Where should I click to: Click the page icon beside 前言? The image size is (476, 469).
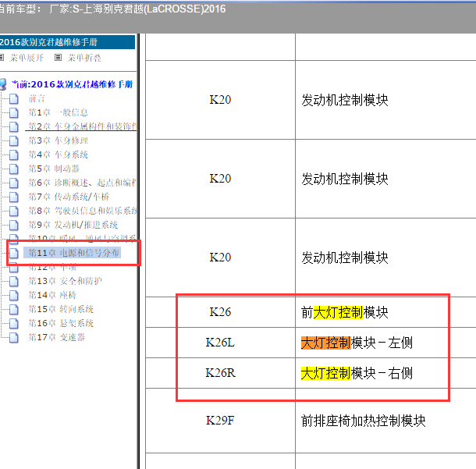pos(14,98)
